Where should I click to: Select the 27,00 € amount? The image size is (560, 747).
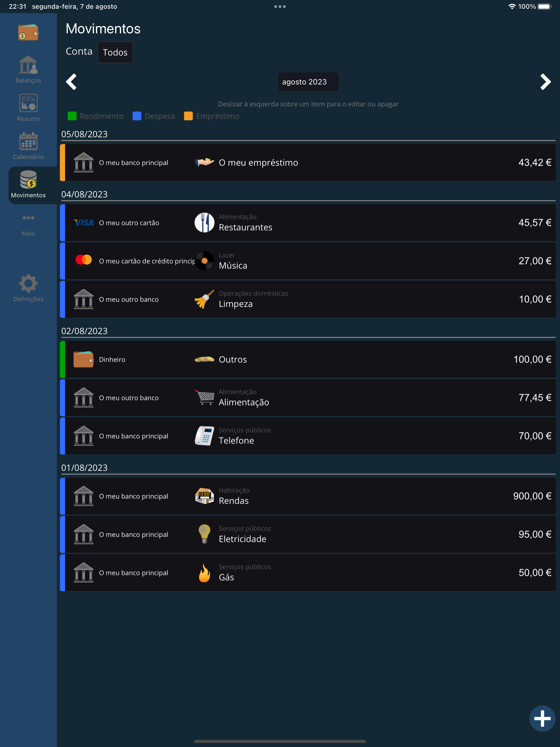pos(535,261)
